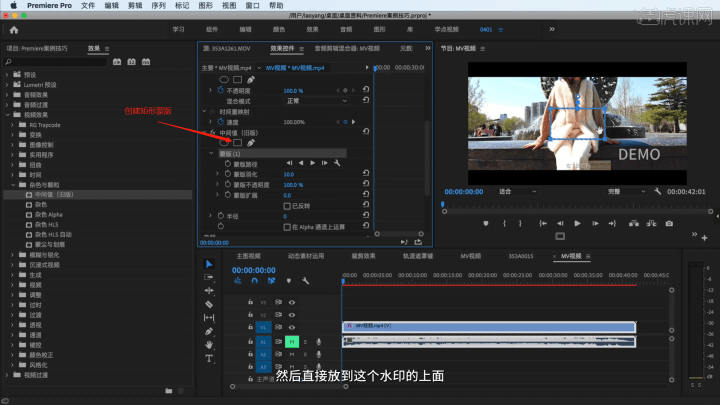Check the 已反转 checkbox
This screenshot has height=405, width=720.
click(287, 206)
